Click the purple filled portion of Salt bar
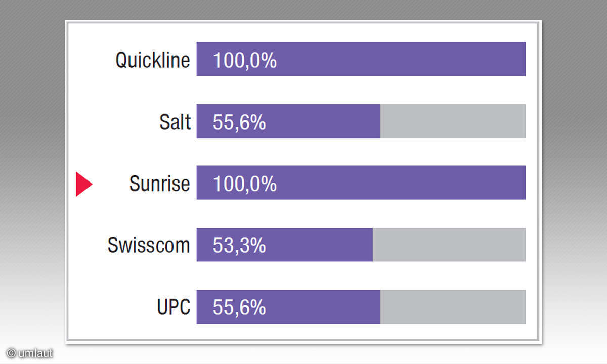The image size is (607, 364). pos(288,121)
